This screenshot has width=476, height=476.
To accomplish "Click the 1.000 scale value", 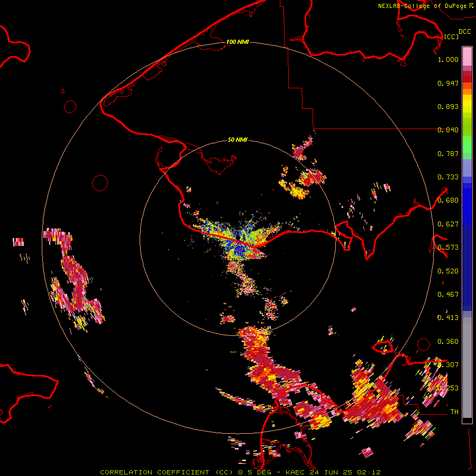I will 448,59.
